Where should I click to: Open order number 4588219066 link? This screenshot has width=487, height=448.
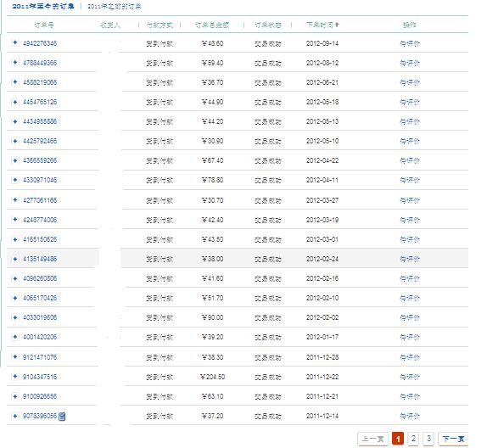click(x=40, y=82)
